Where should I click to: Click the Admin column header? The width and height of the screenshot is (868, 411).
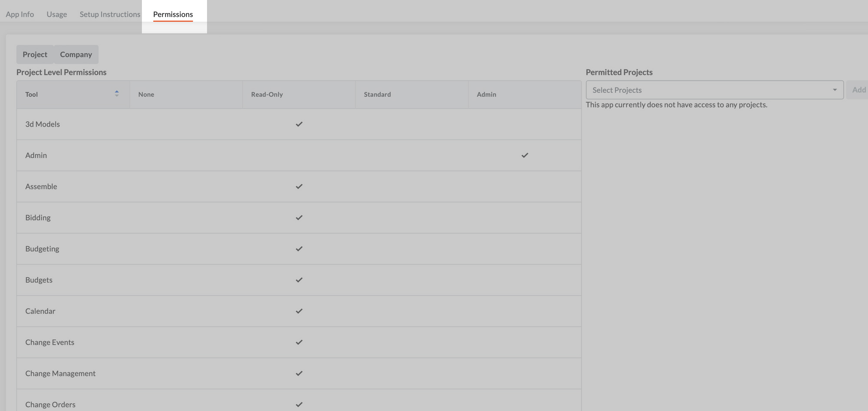[524, 95]
